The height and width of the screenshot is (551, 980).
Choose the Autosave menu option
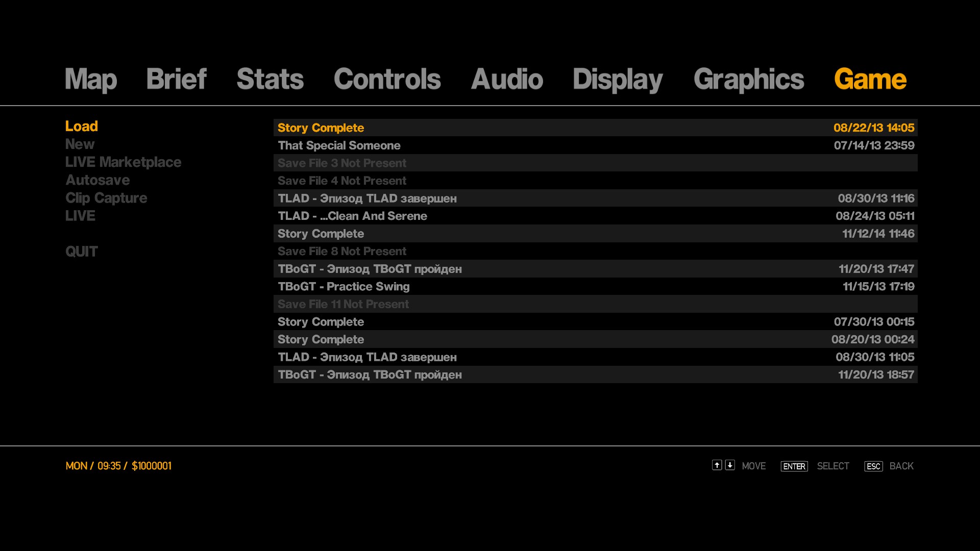coord(97,180)
